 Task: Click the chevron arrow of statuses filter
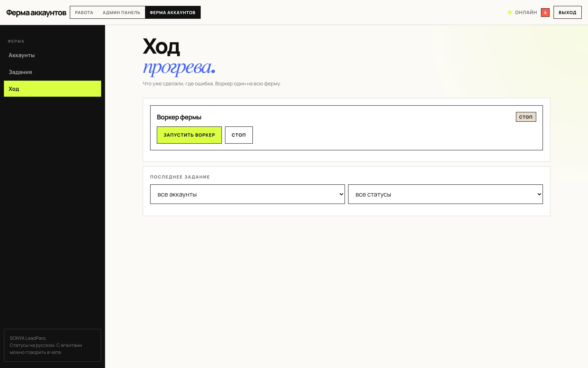(539, 194)
